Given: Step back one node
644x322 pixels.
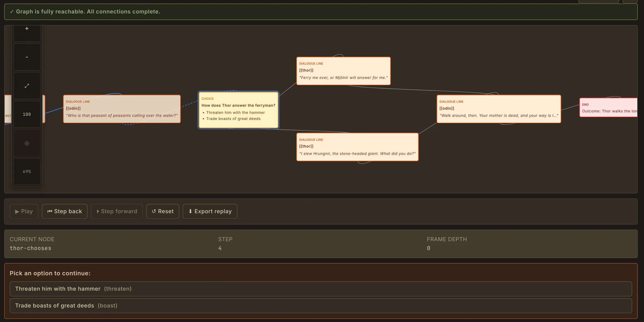Looking at the screenshot, I should [x=65, y=211].
